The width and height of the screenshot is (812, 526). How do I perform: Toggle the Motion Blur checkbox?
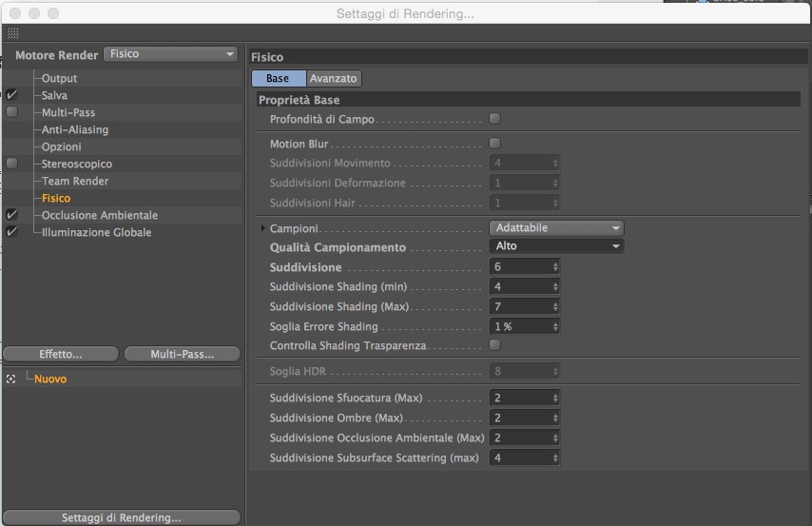pyautogui.click(x=495, y=143)
